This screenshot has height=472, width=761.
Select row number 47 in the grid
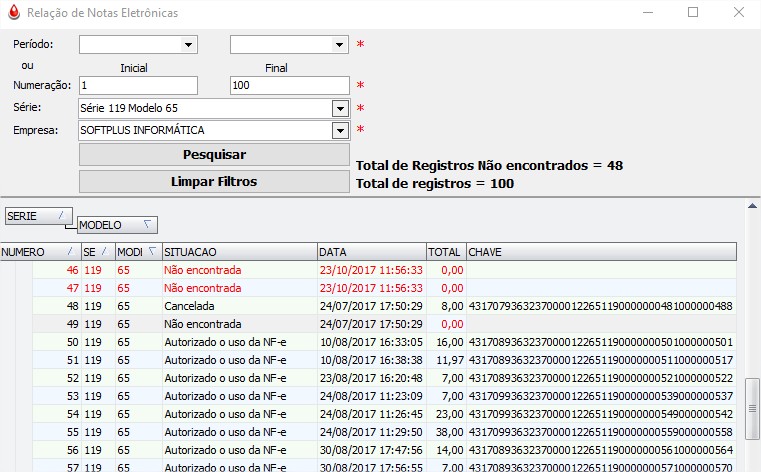[384, 288]
